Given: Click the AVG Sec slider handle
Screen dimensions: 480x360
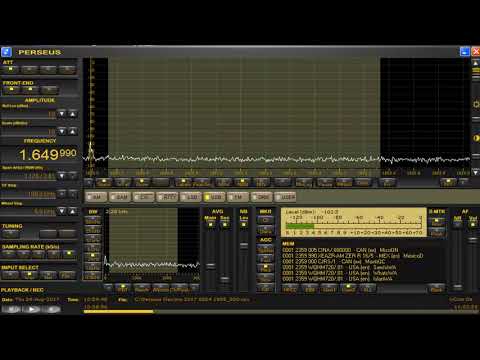Looking at the screenshot, I should coord(225,279).
